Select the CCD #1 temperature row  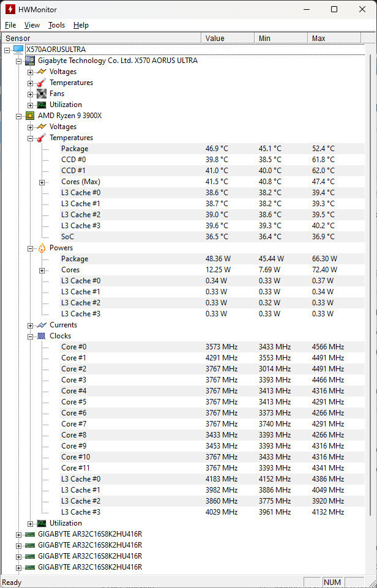pyautogui.click(x=212, y=171)
